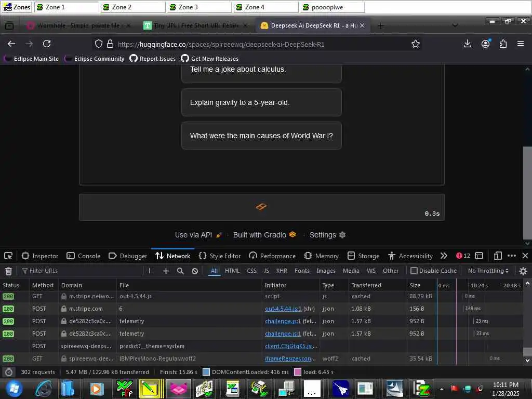The height and width of the screenshot is (399, 532).
Task: Bookmark this page with the star icon
Action: pyautogui.click(x=415, y=44)
